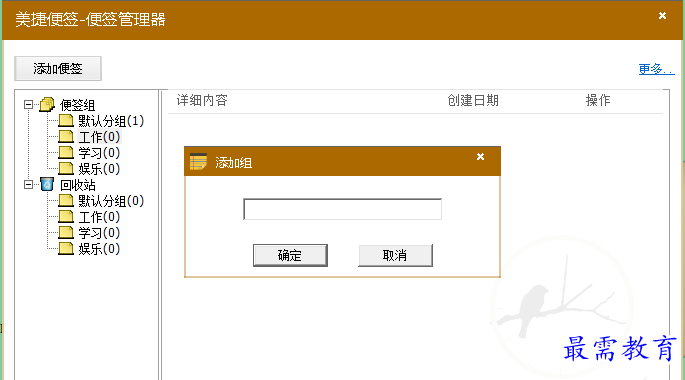The width and height of the screenshot is (685, 380).
Task: Open the 更多.. link
Action: (x=656, y=69)
